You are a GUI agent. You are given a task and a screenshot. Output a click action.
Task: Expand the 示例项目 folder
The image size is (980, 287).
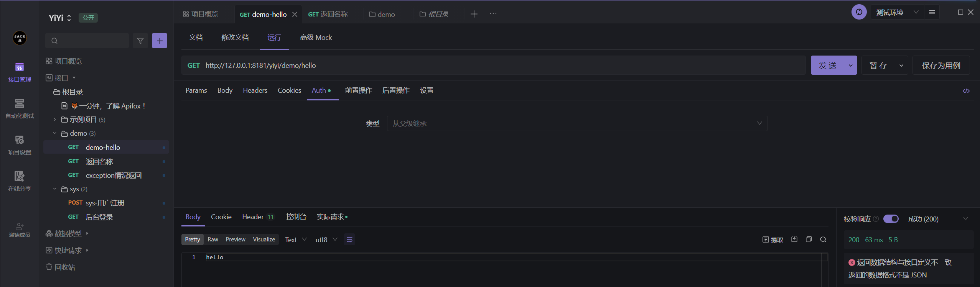tap(54, 120)
